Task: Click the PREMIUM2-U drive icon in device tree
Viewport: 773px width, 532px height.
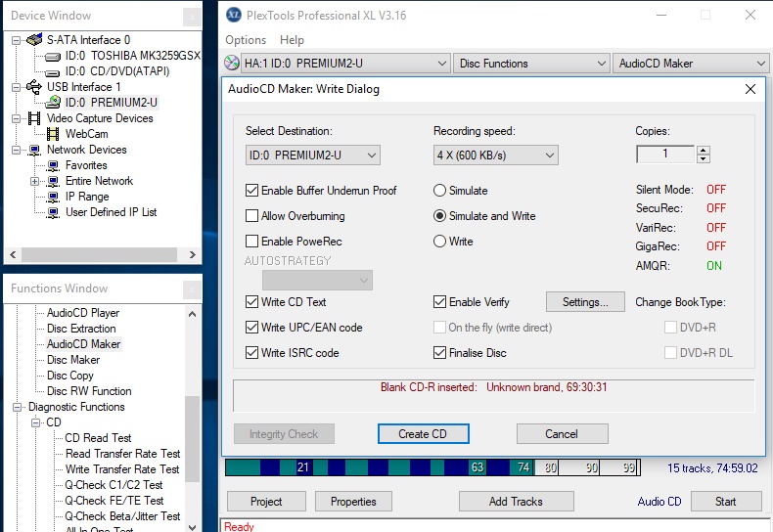Action: click(x=53, y=103)
